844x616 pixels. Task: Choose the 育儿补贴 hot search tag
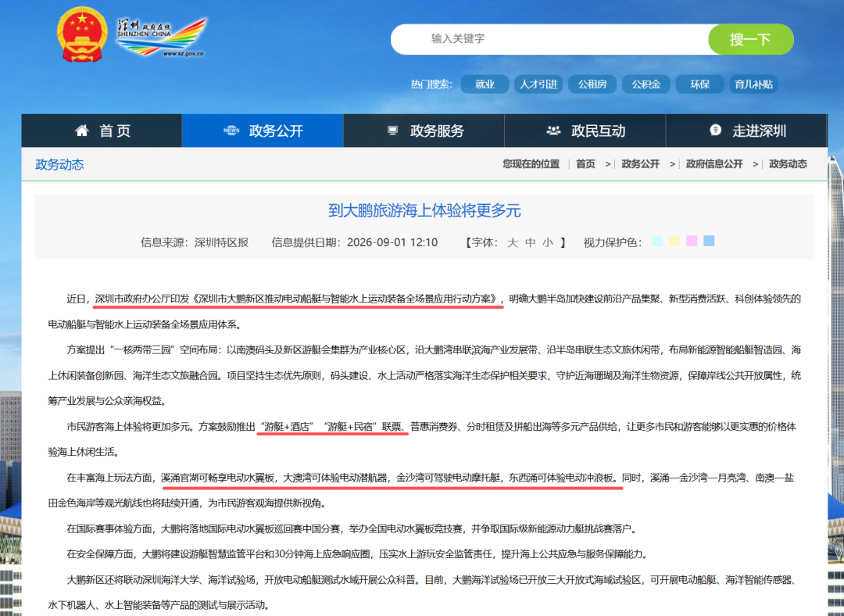pos(753,84)
